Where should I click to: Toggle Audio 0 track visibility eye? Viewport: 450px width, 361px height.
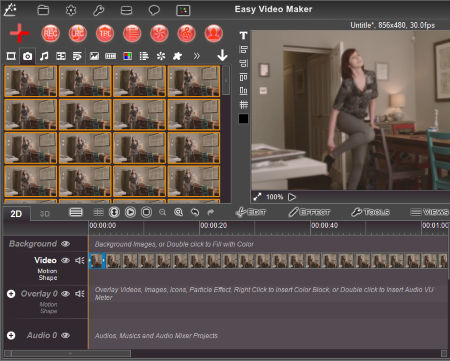point(66,335)
